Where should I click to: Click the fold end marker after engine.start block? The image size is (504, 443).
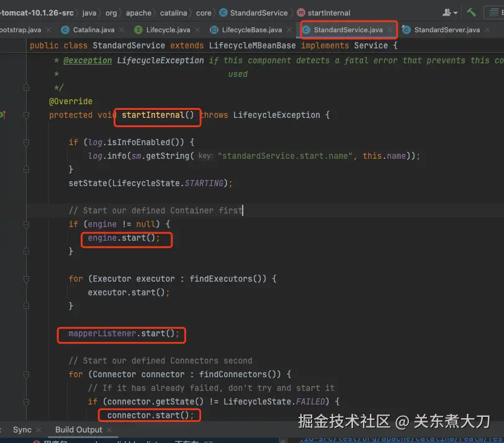pyautogui.click(x=26, y=251)
